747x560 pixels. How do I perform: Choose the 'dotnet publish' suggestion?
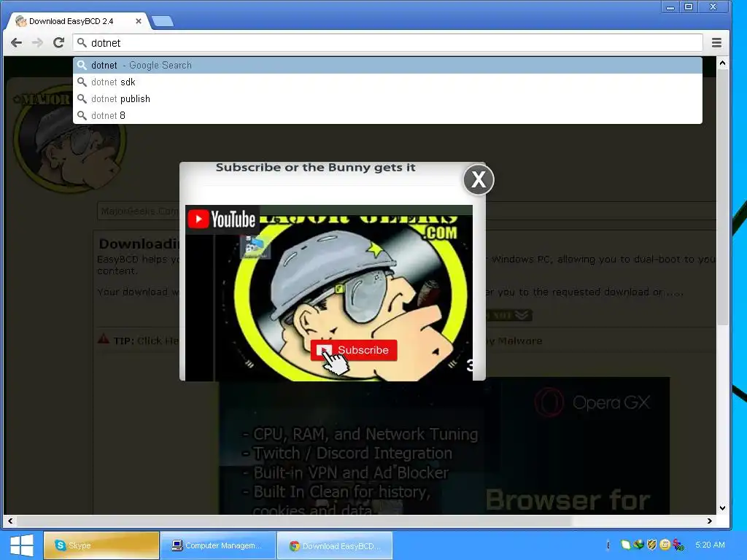(388, 98)
